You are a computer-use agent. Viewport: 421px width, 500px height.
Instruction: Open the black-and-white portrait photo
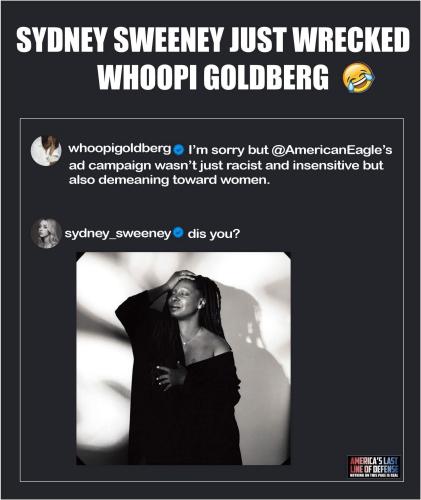click(183, 358)
